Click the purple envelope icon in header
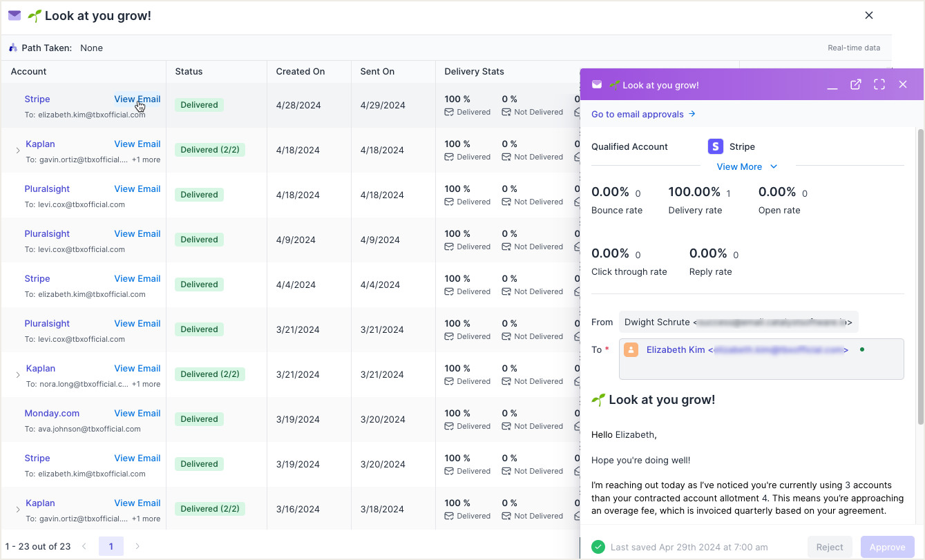Image resolution: width=925 pixels, height=560 pixels. click(15, 16)
